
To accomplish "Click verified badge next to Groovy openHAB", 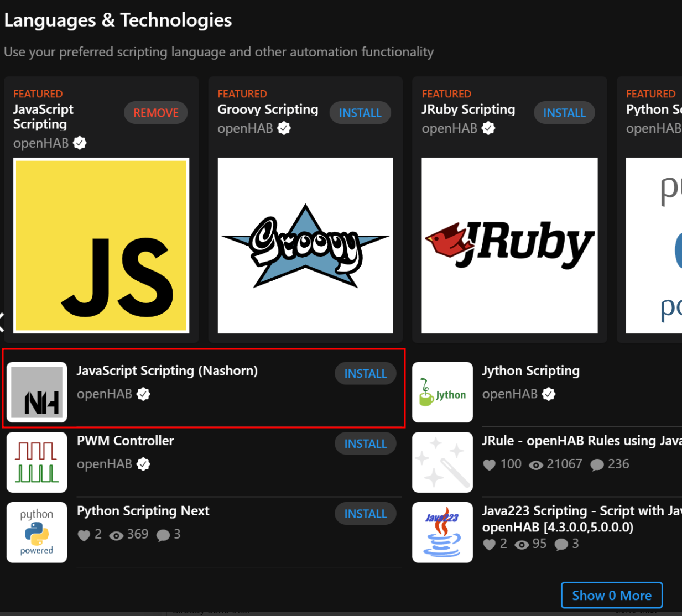I will point(284,128).
